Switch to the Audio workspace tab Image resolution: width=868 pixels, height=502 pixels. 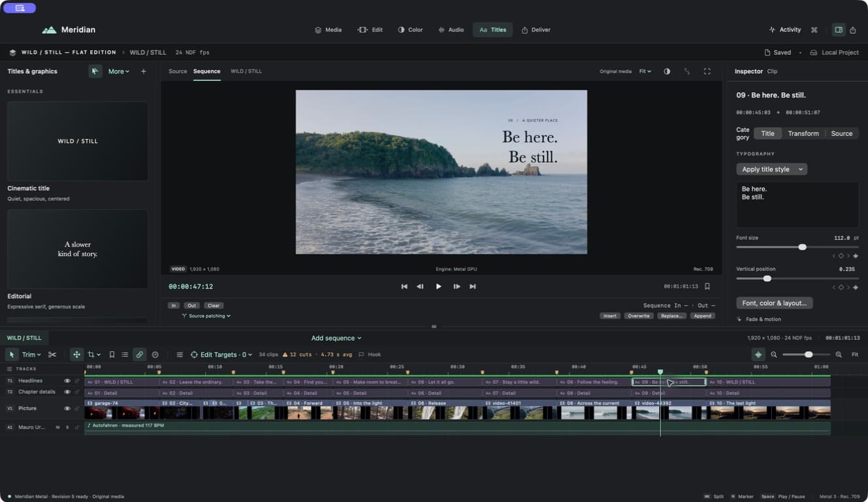(x=451, y=29)
